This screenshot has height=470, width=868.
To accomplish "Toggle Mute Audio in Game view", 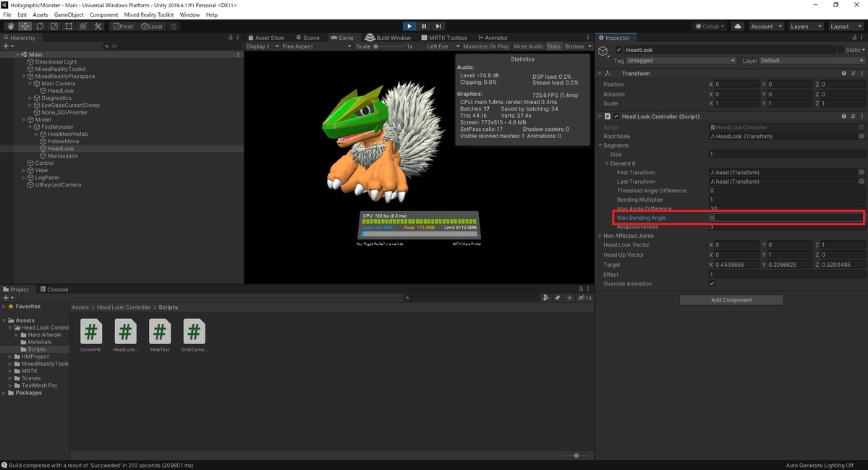I will click(528, 46).
